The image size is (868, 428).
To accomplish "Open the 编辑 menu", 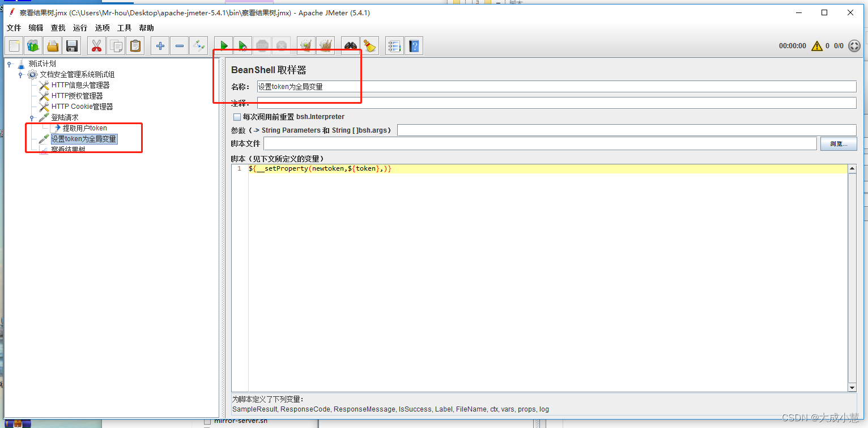I will pyautogui.click(x=36, y=28).
